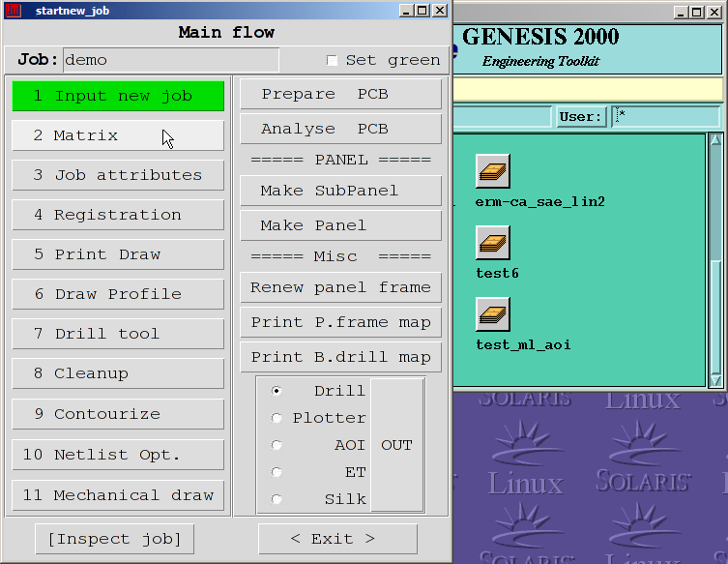Click Print P.frame map
Screen dimensions: 728x564
click(x=340, y=322)
